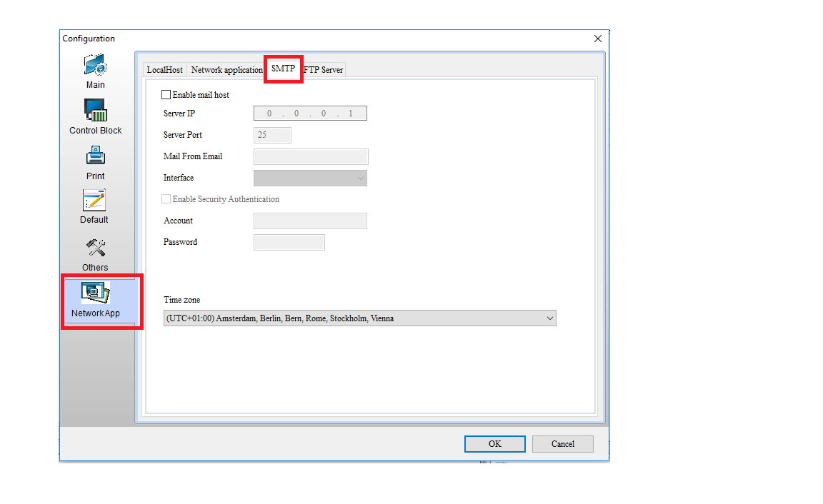Select the Control Block sidebar icon
Viewport: 823px width, 504px height.
click(x=95, y=111)
